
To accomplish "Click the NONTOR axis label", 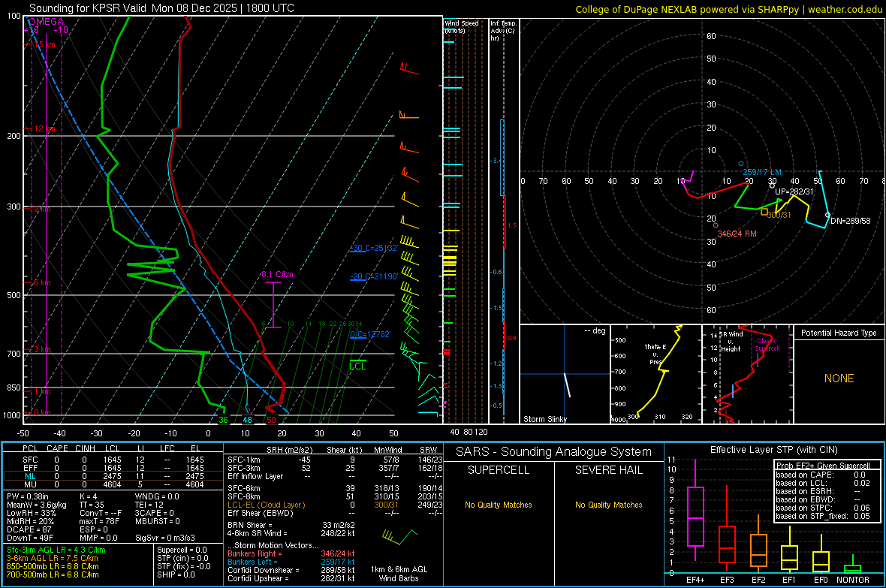I will 853,580.
